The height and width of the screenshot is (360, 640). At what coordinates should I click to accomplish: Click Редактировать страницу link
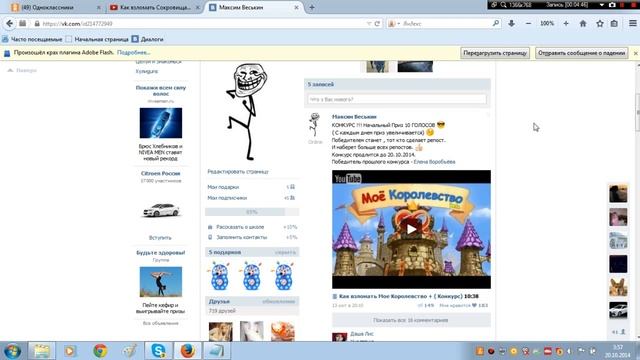238,172
